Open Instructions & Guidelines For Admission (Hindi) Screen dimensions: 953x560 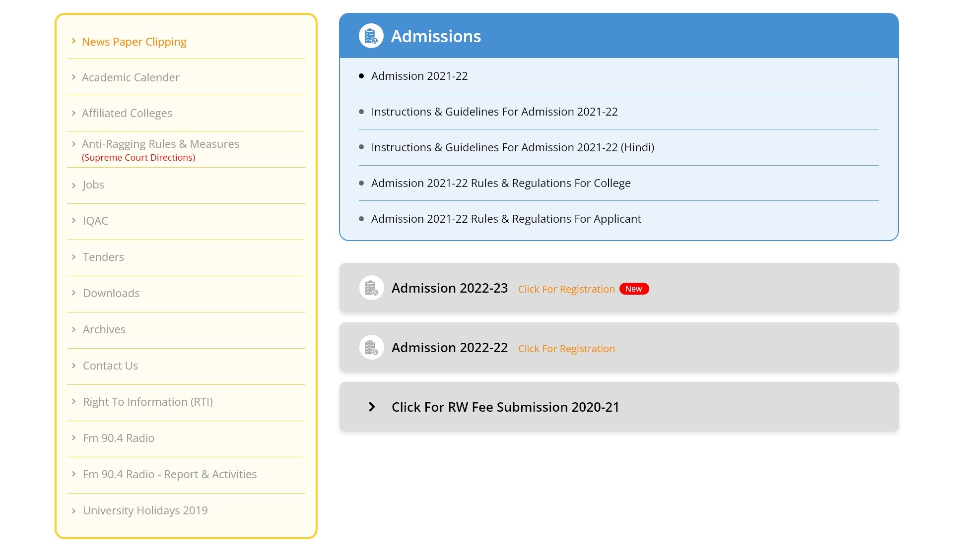click(x=513, y=147)
